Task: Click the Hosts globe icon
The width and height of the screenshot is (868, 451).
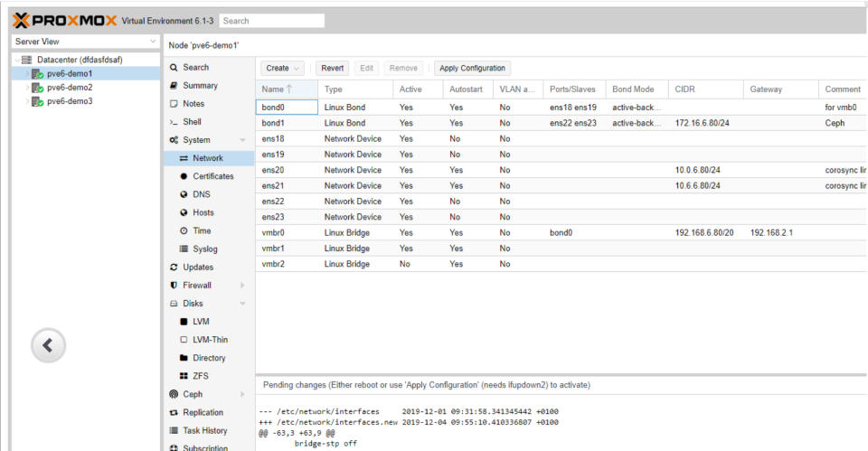Action: tap(184, 212)
